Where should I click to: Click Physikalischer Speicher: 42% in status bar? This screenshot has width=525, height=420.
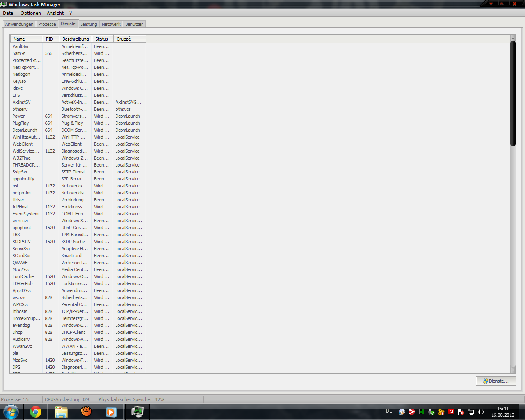[x=131, y=399]
